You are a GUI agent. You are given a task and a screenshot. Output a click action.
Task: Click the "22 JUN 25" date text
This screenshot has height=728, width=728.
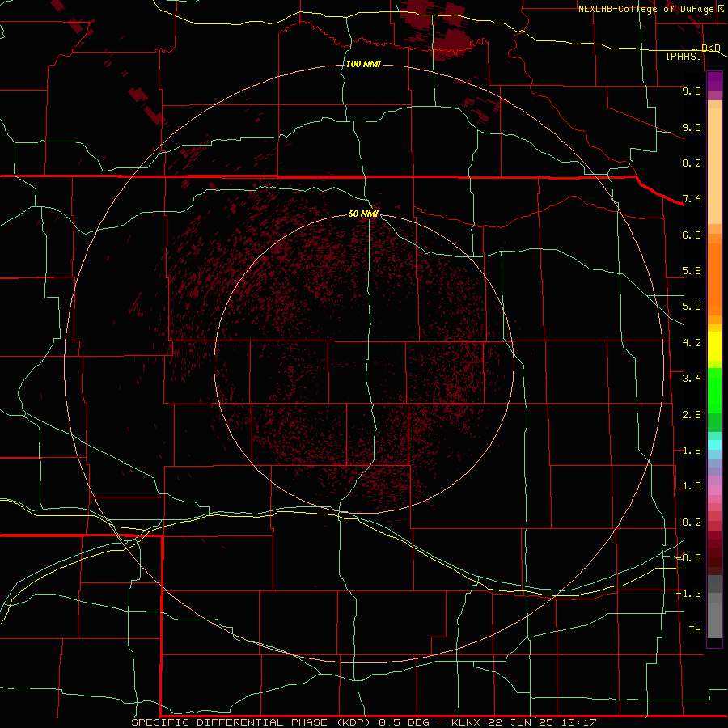[x=520, y=722]
